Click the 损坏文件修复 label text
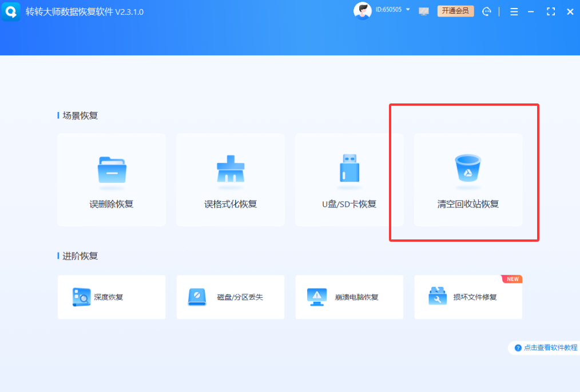 coord(475,297)
